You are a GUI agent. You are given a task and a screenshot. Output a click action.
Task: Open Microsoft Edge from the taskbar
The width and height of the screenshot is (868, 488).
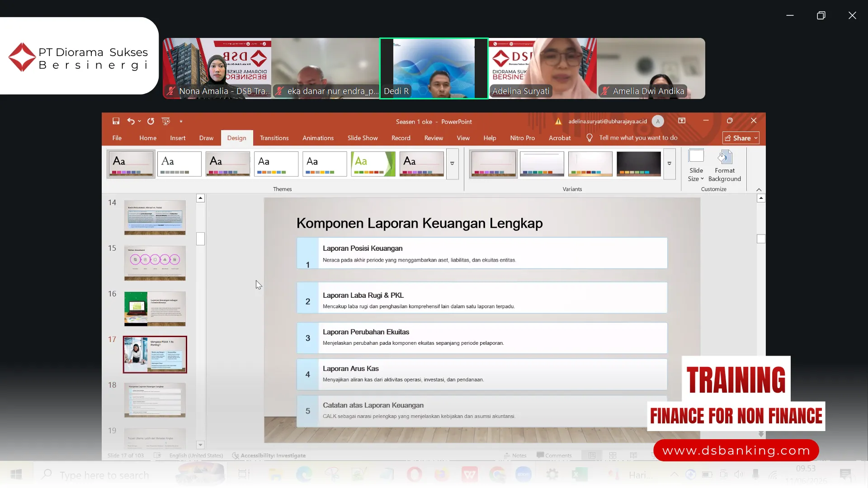pyautogui.click(x=304, y=474)
